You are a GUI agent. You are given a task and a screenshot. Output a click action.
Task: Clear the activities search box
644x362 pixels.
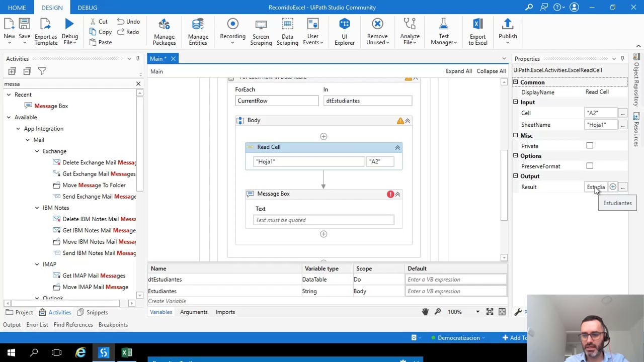[138, 84]
